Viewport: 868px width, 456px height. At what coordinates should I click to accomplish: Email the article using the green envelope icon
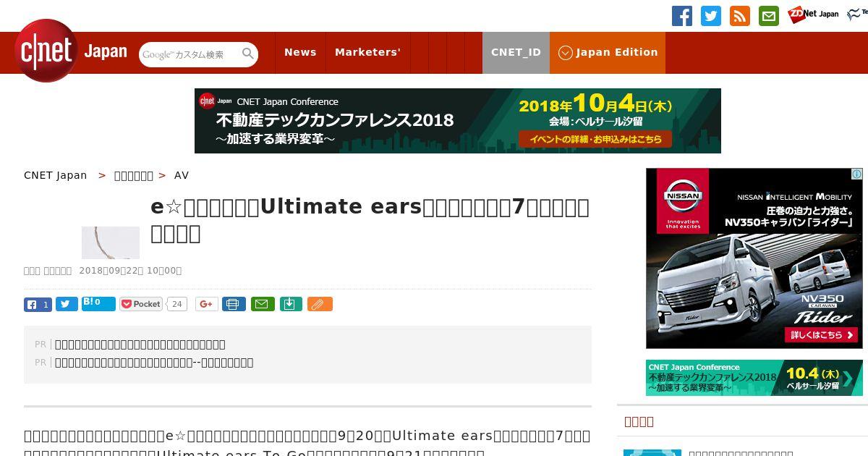[263, 304]
